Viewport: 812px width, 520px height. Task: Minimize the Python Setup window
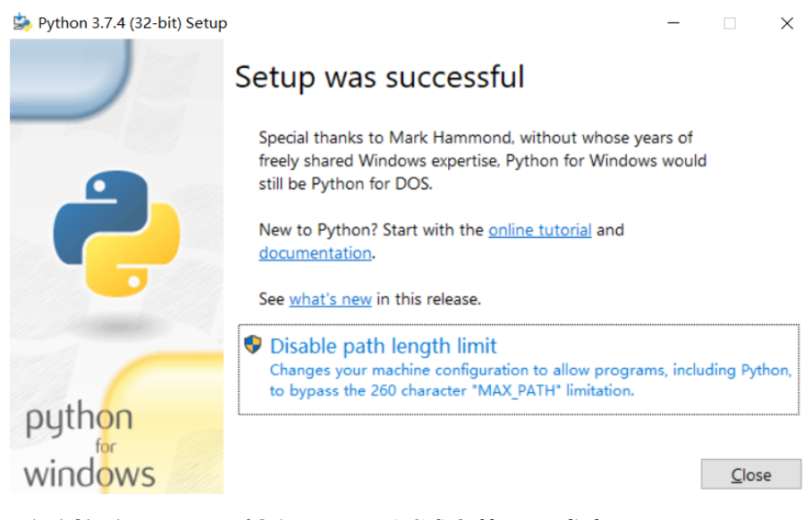(673, 22)
